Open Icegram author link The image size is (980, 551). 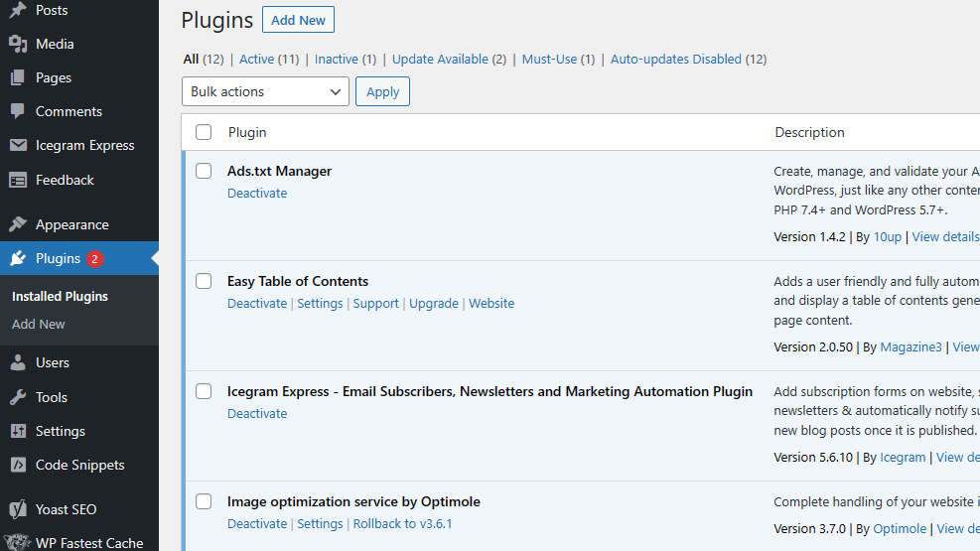pos(903,458)
